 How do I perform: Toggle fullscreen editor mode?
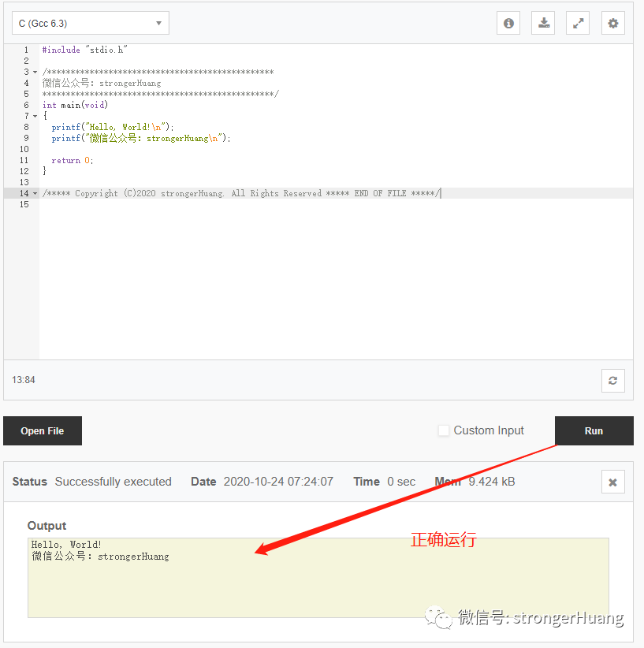click(x=578, y=23)
